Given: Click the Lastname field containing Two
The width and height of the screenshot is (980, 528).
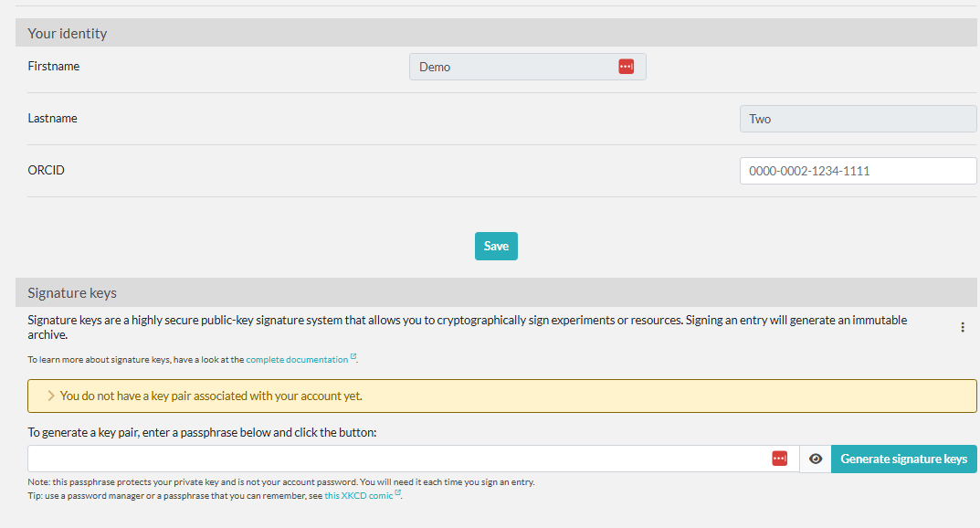Looking at the screenshot, I should pyautogui.click(x=858, y=119).
